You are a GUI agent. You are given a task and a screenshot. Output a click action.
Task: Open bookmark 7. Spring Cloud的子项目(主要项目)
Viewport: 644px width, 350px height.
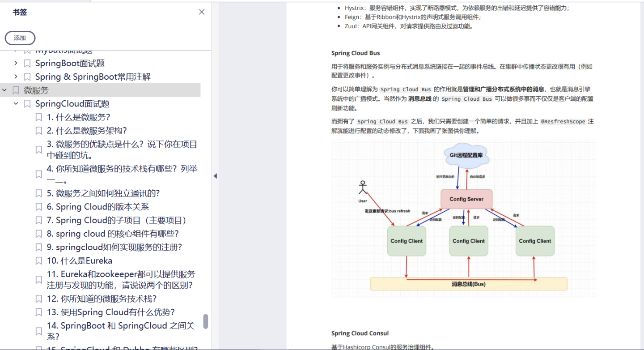pos(119,220)
